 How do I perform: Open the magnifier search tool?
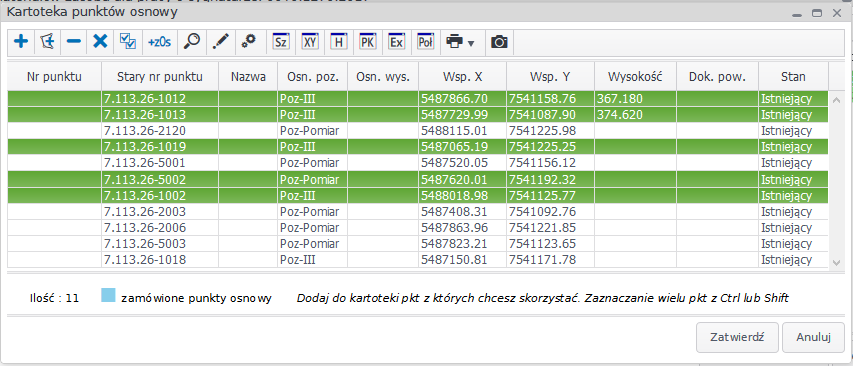[191, 41]
